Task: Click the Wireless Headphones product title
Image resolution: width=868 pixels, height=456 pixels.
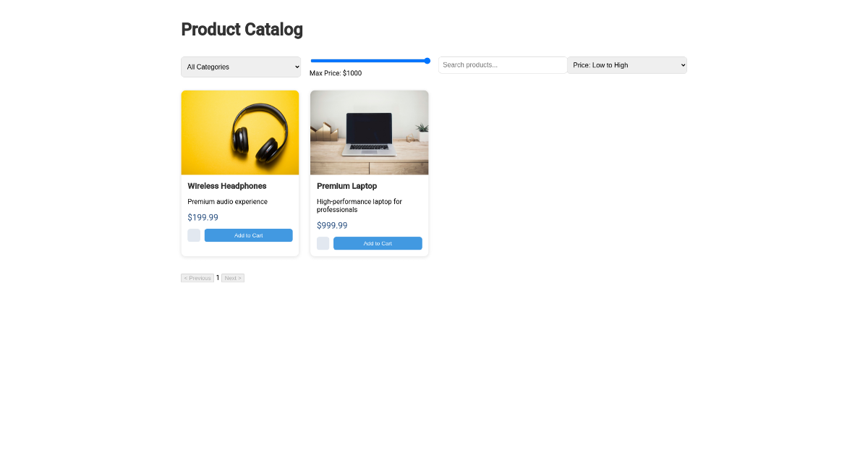Action: pos(226,185)
